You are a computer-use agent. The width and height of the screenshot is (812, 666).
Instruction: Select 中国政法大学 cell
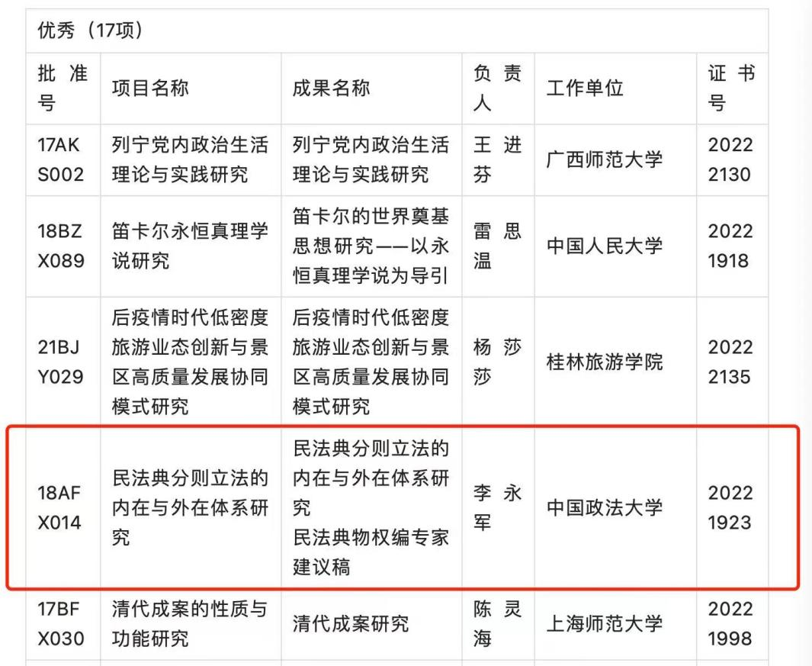tap(605, 507)
